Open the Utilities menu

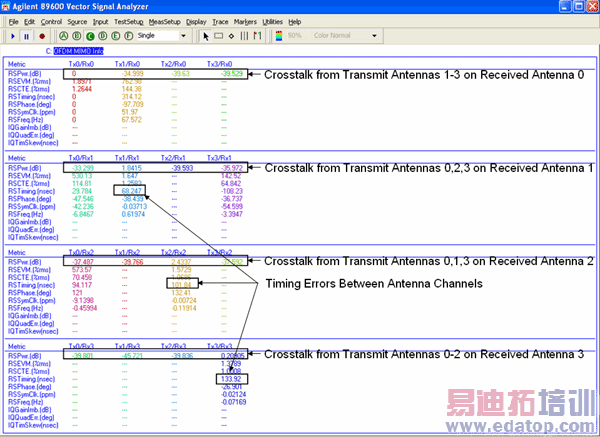pos(272,22)
